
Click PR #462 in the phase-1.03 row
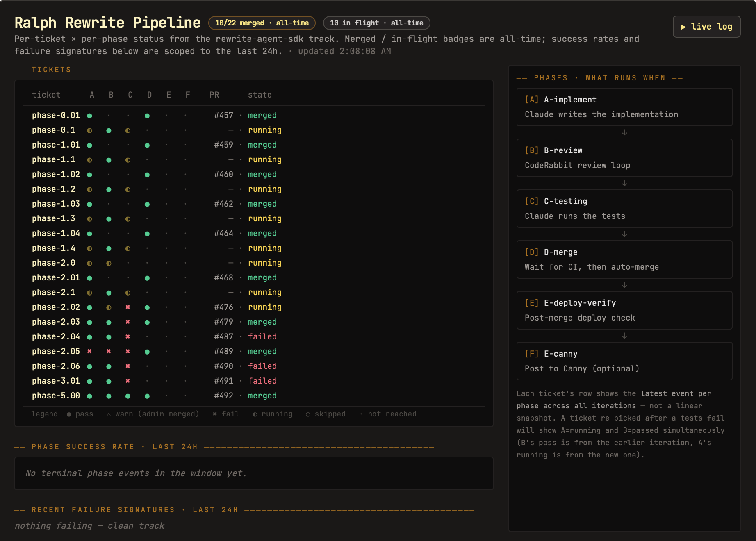[223, 204]
